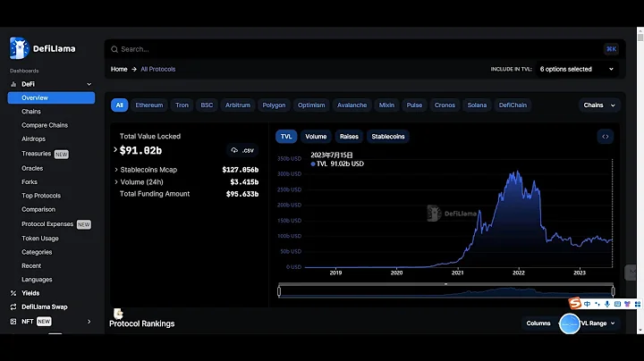Click the left chart range slider handle
This screenshot has height=361, width=644.
[279, 291]
